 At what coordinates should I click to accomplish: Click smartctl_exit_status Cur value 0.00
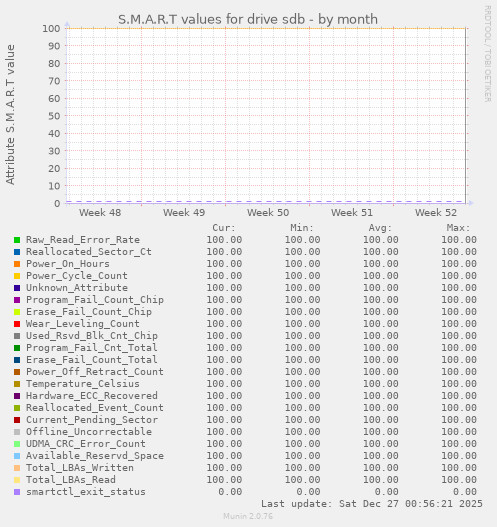230,492
